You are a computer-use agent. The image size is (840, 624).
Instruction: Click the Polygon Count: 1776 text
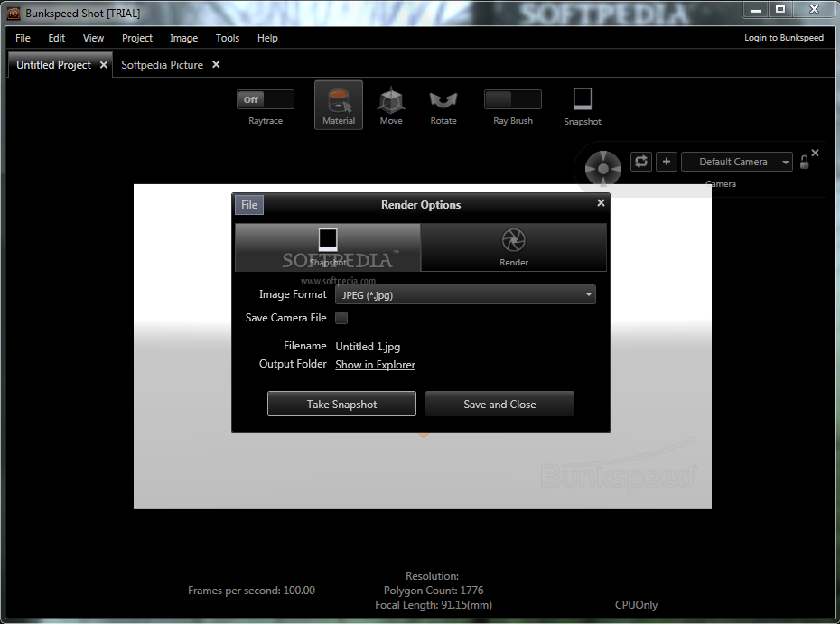point(434,591)
